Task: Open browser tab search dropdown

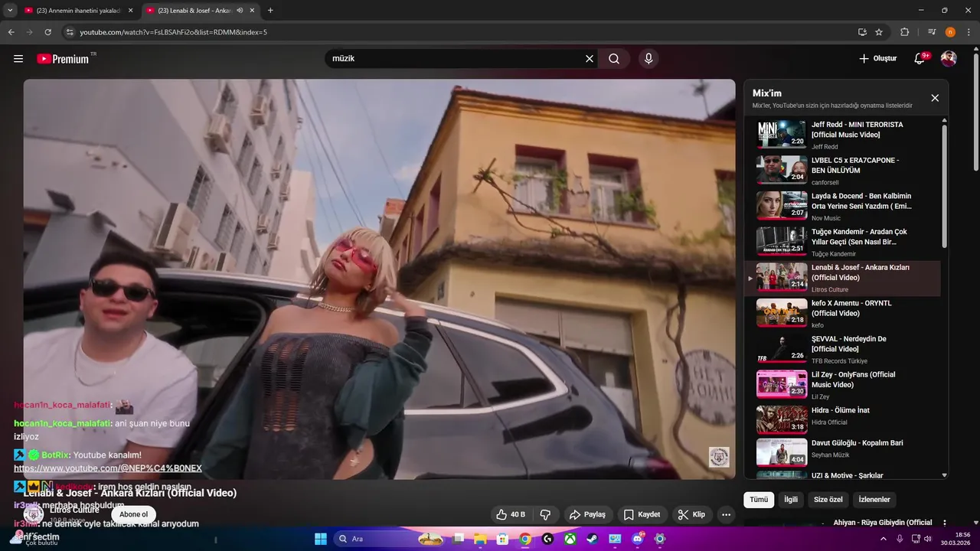Action: click(10, 11)
